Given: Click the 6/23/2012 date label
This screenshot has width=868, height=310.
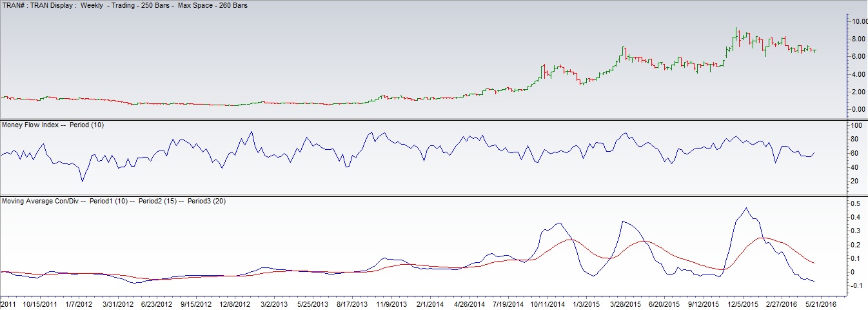Looking at the screenshot, I should click(x=156, y=303).
